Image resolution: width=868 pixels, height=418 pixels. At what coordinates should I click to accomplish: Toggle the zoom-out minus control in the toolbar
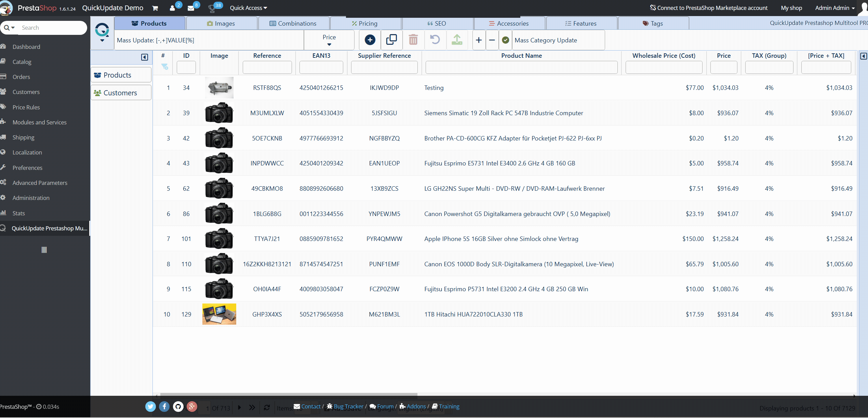coord(492,40)
